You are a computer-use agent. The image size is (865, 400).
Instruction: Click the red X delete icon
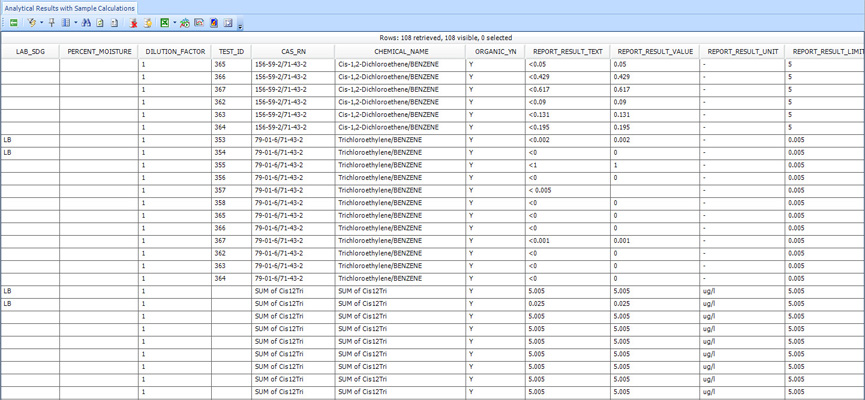(x=133, y=23)
